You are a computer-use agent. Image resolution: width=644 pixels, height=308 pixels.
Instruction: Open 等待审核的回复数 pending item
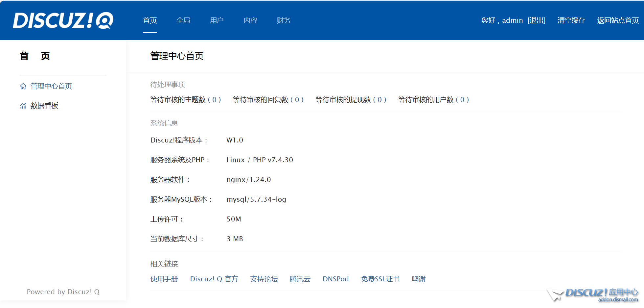[268, 100]
